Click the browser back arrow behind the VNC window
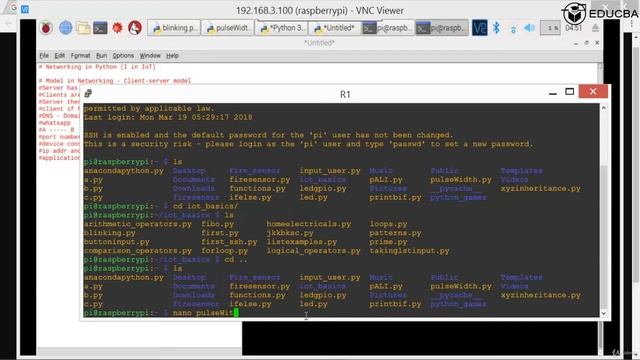Screen dimensions: 640x360 (x=9, y=23)
